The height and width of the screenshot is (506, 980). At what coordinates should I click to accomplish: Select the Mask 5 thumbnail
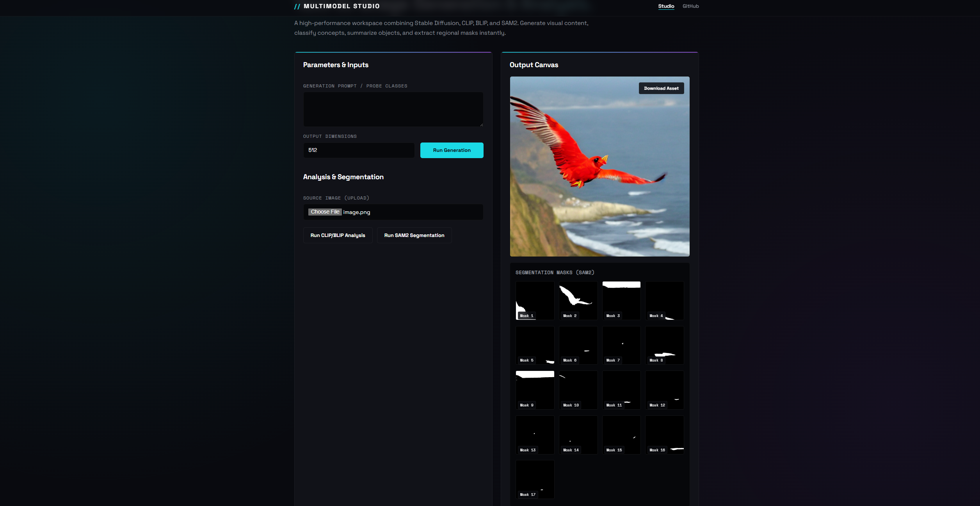pyautogui.click(x=535, y=345)
